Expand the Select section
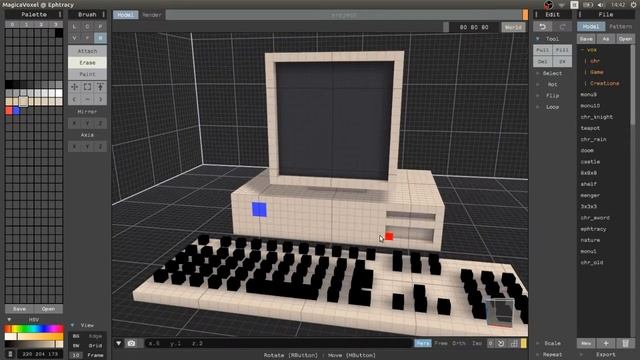This screenshot has height=360, width=640. pyautogui.click(x=538, y=73)
